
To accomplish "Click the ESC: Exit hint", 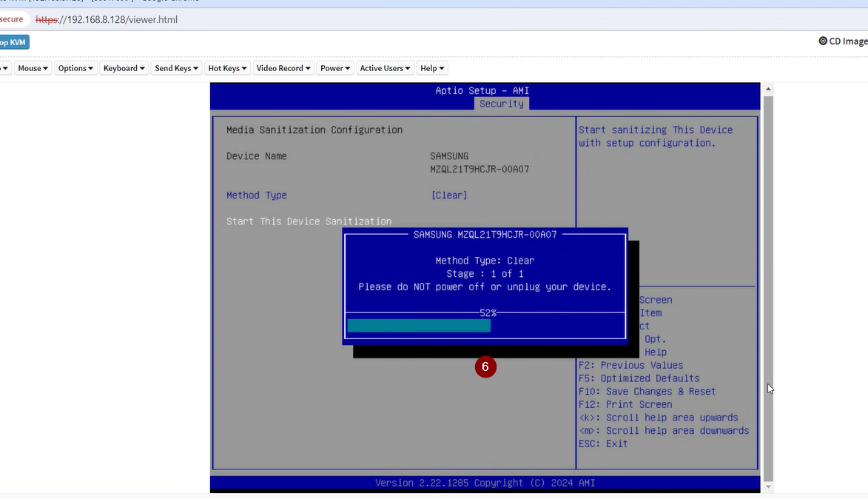I will point(603,443).
